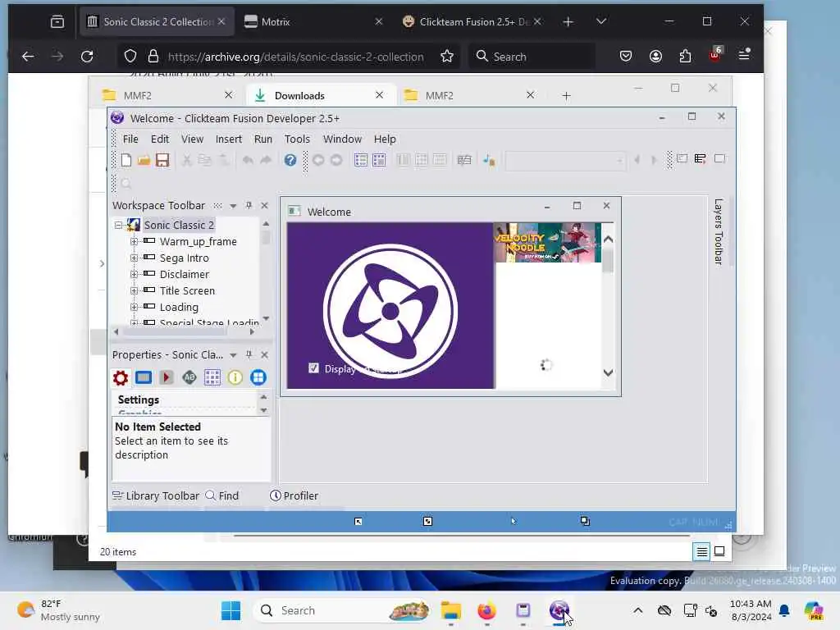Click the Runtime options red play icon
This screenshot has width=840, height=630.
point(166,377)
